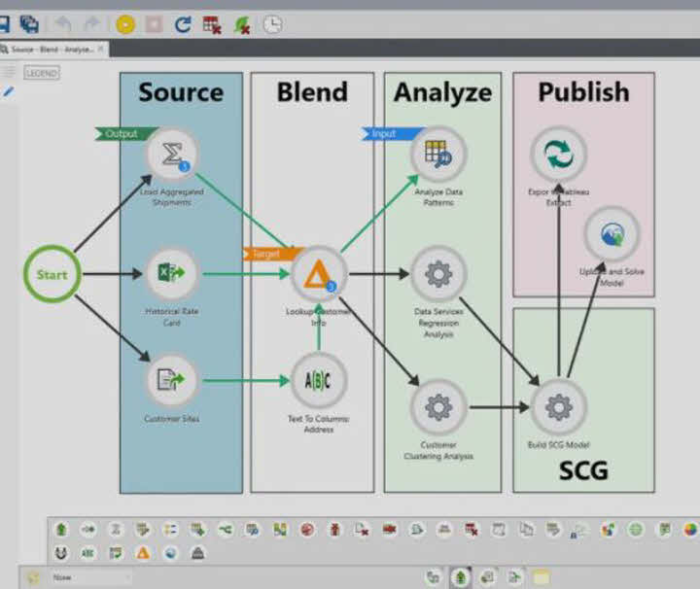Select the Upload and Solve Model node
The width and height of the screenshot is (700, 589).
click(x=612, y=234)
